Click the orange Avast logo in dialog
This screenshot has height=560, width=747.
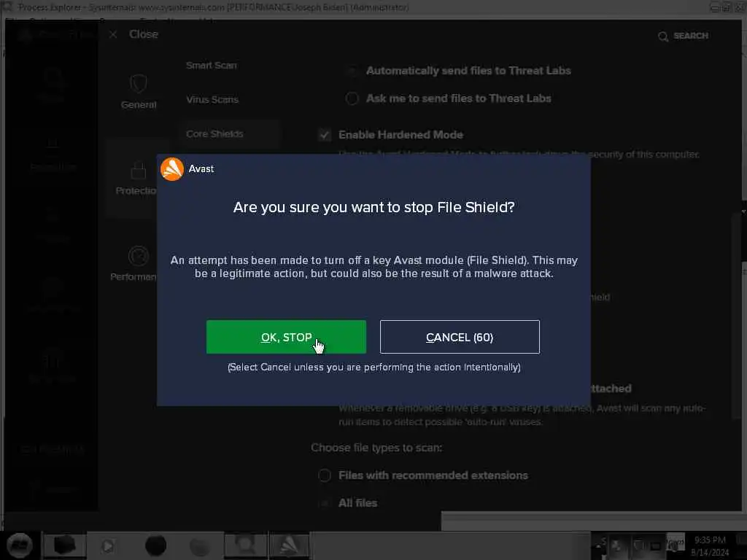pos(172,169)
